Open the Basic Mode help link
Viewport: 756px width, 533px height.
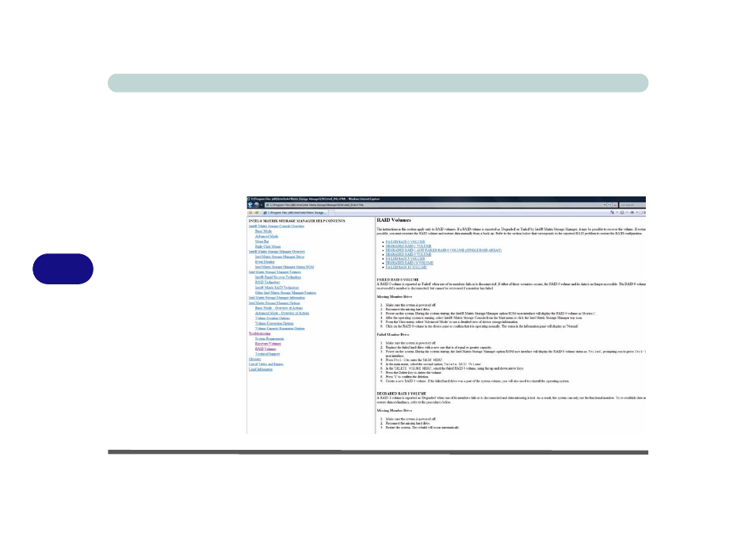pyautogui.click(x=263, y=231)
